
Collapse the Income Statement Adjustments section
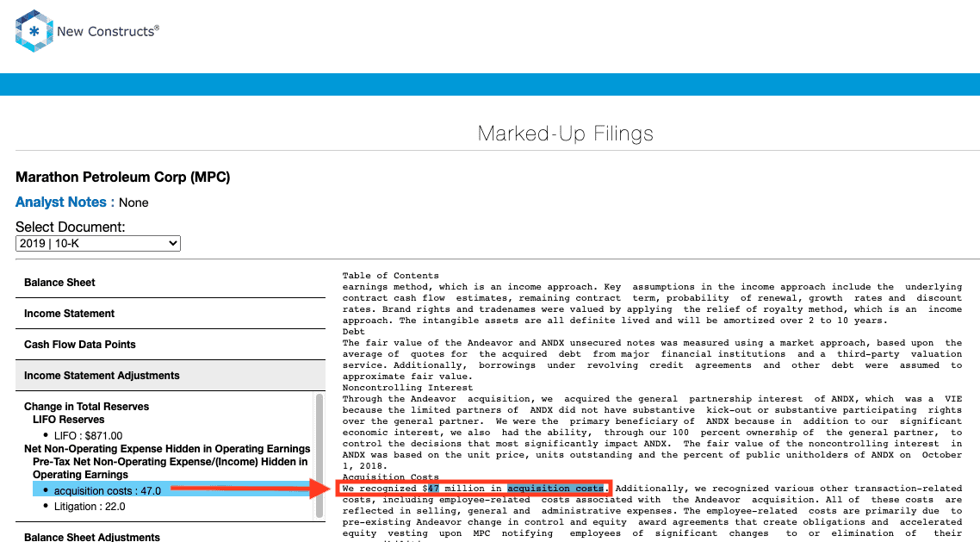click(x=170, y=375)
